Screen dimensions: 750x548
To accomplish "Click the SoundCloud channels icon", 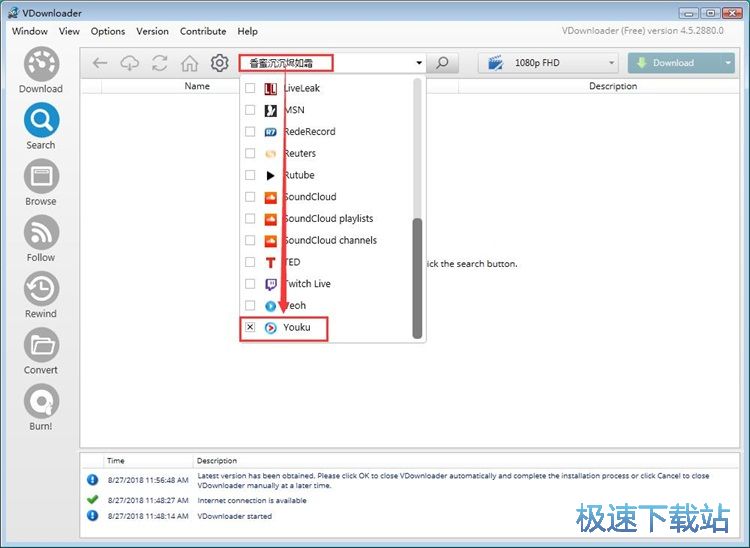I will coord(271,241).
